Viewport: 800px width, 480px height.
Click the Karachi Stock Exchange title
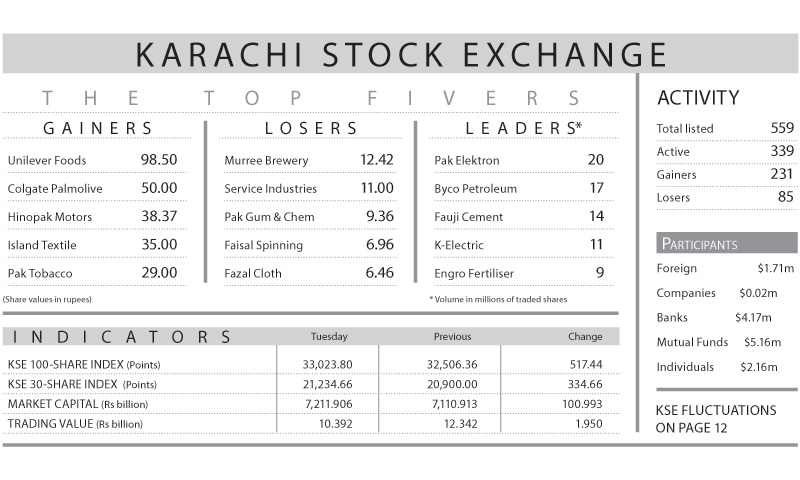(400, 53)
